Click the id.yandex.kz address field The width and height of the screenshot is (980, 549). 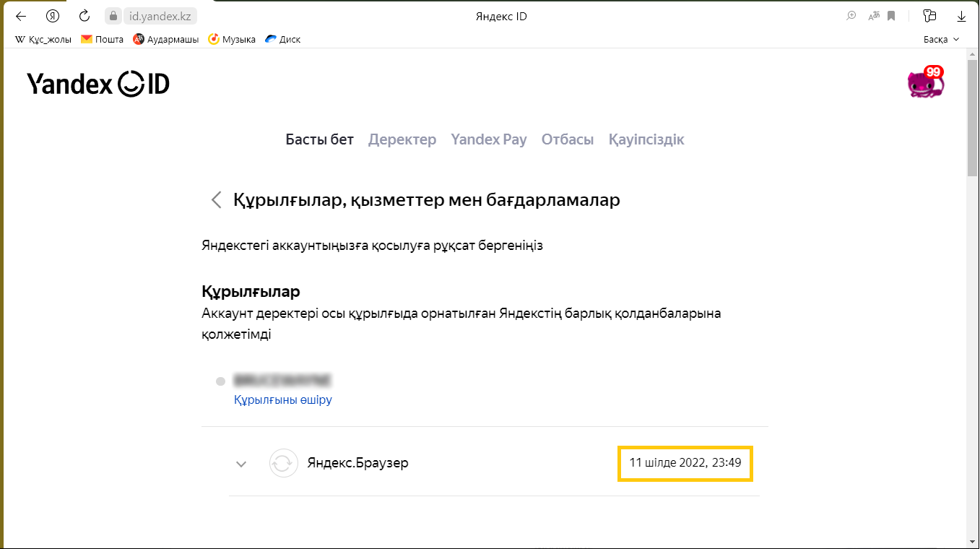tap(160, 16)
